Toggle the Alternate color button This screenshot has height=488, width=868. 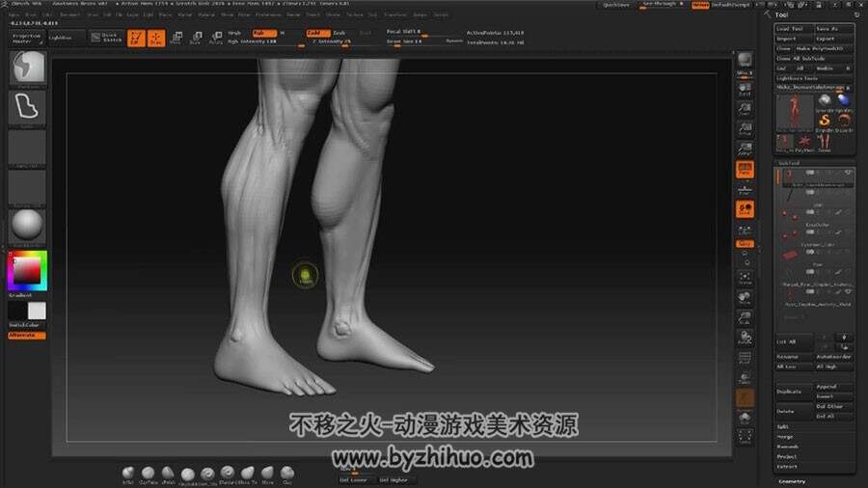tap(27, 336)
